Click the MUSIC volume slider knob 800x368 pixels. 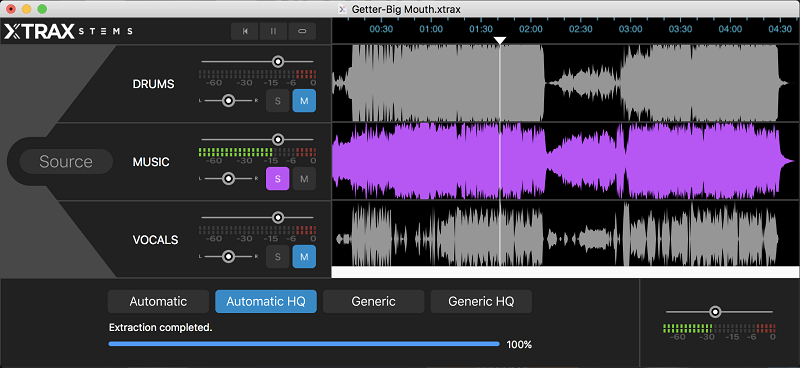pyautogui.click(x=278, y=139)
